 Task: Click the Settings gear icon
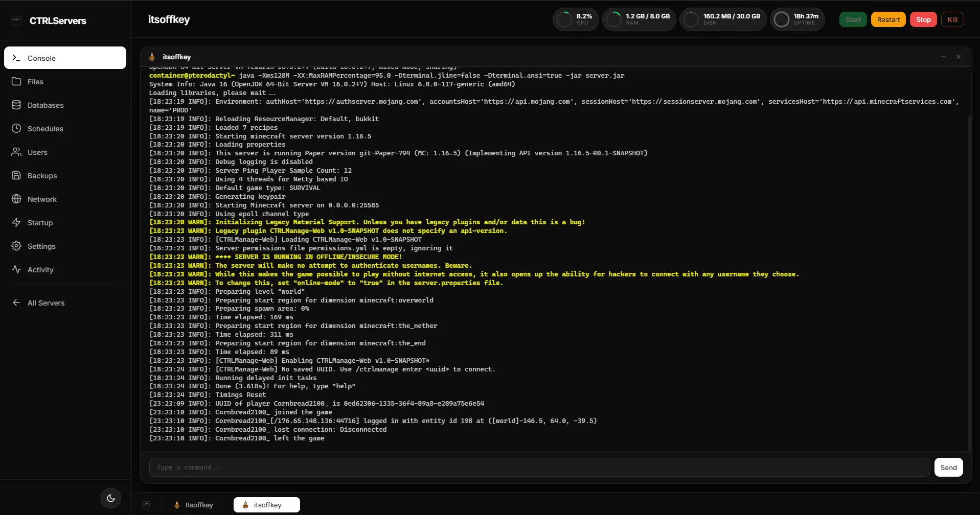16,246
